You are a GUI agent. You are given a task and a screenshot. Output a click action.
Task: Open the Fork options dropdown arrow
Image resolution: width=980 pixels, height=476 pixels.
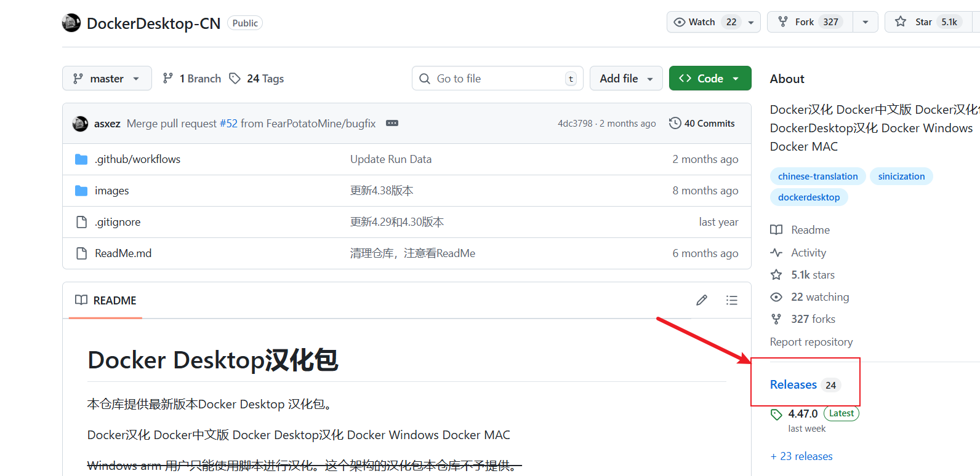click(x=866, y=22)
